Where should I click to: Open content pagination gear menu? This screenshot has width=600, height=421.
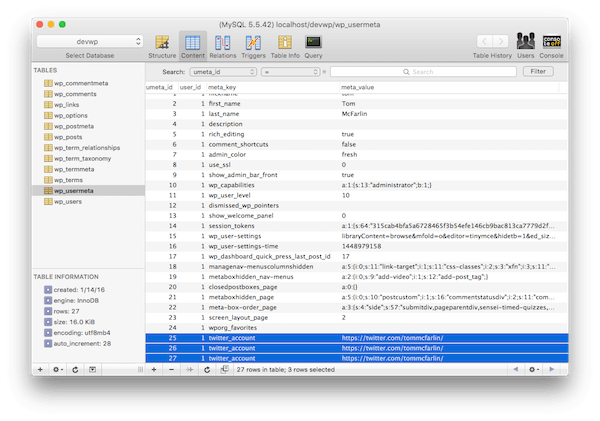click(534, 369)
